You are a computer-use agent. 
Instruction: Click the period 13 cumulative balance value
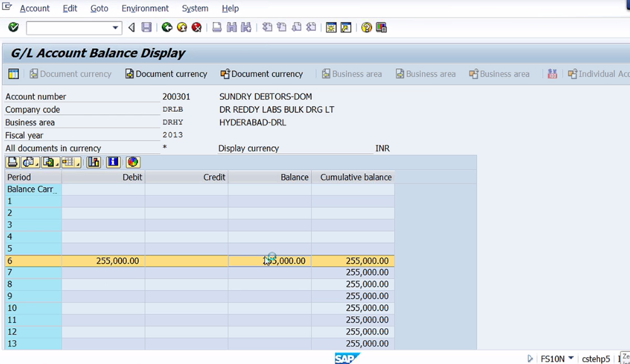tap(367, 343)
